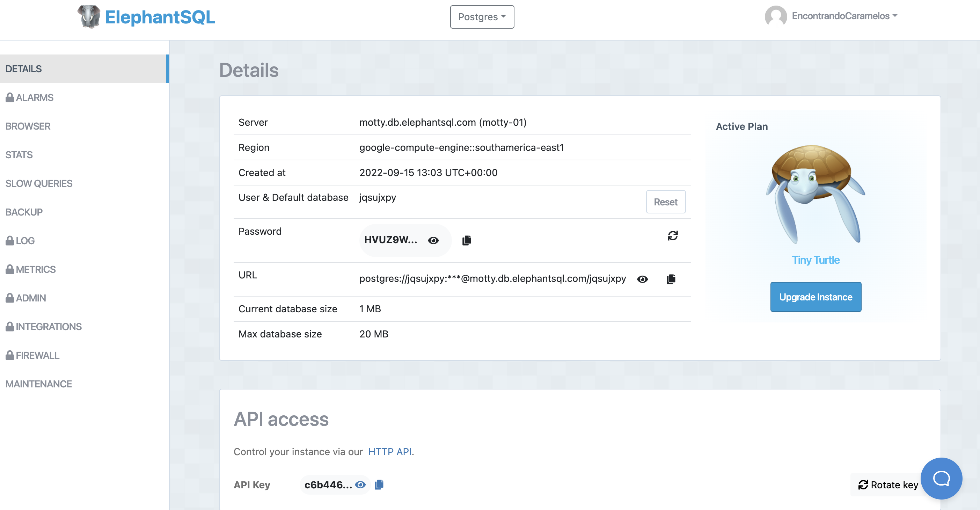980x510 pixels.
Task: Open the Postgres dropdown
Action: (x=482, y=17)
